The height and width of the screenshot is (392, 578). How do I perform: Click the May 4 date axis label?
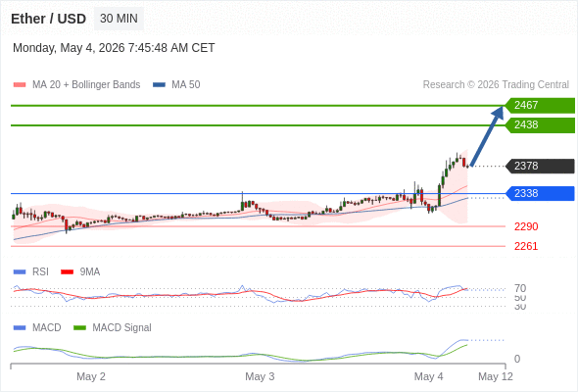(x=429, y=376)
